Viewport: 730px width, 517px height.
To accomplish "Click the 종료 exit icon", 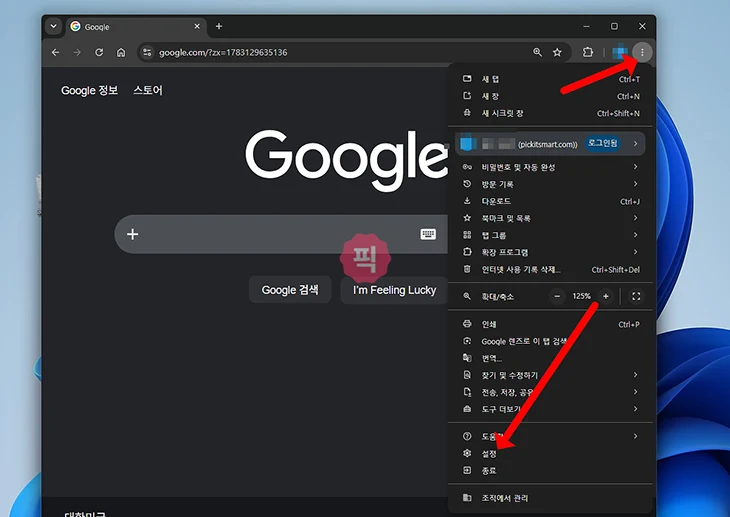I will point(467,470).
